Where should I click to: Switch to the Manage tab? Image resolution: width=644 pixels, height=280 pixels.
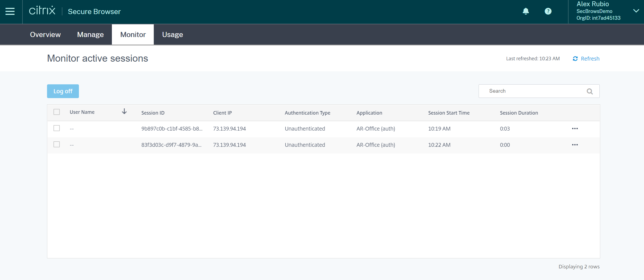(x=90, y=35)
